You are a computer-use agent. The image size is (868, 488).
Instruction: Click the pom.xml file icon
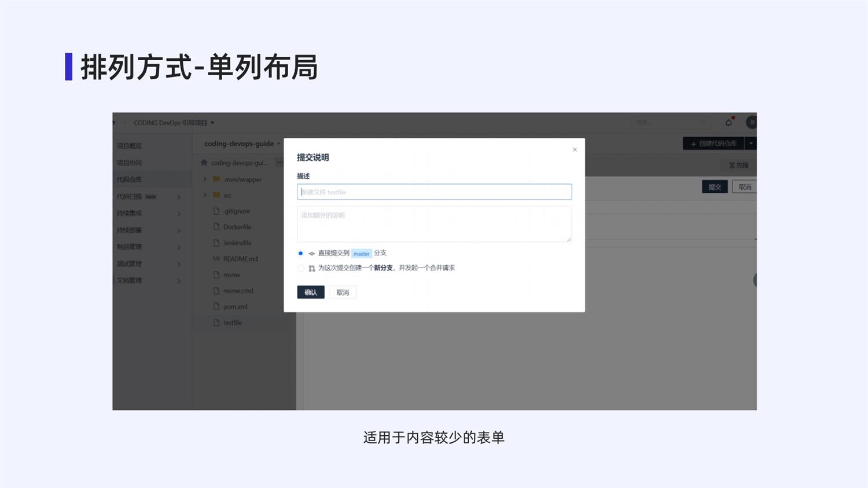[216, 306]
